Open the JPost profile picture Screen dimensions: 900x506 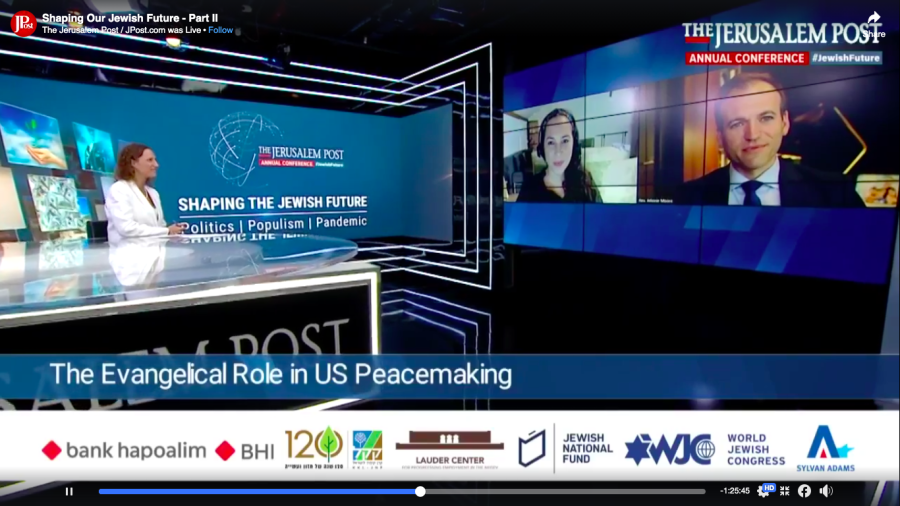pyautogui.click(x=24, y=24)
